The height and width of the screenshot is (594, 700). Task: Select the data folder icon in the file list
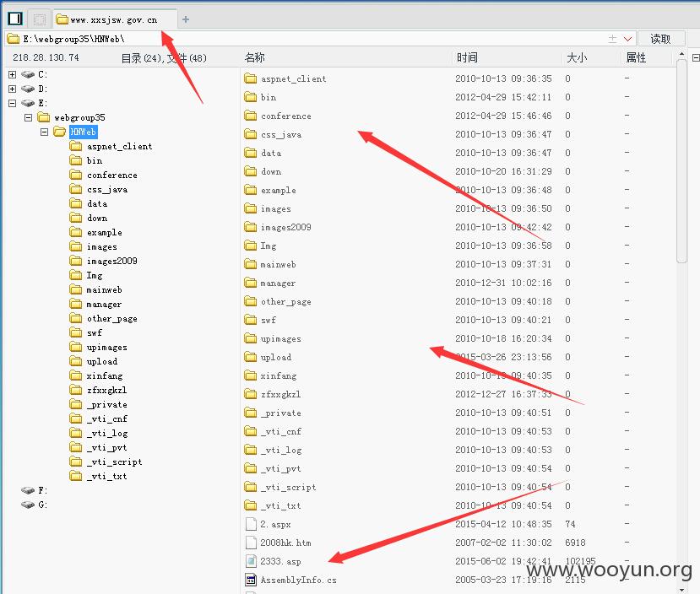tap(251, 153)
